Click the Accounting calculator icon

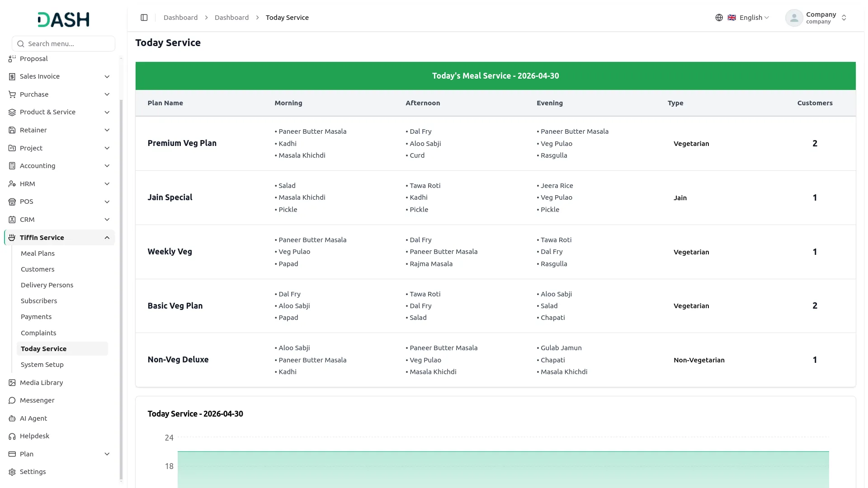[x=12, y=166]
